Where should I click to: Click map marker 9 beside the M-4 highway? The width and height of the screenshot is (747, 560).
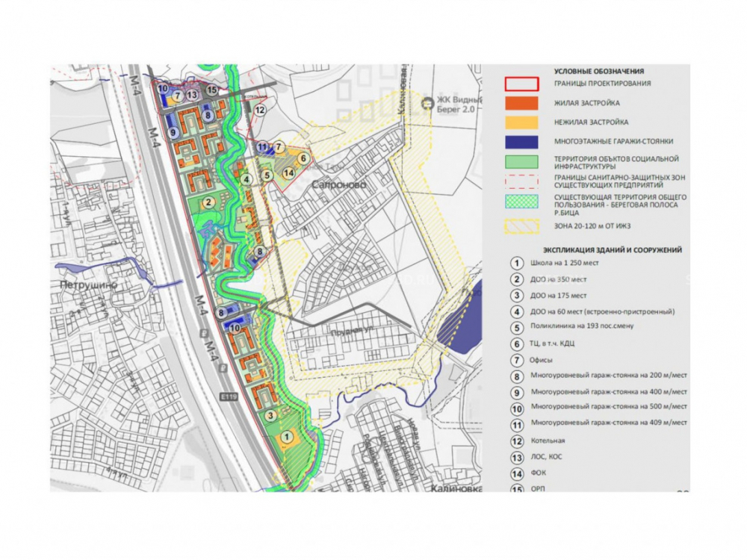point(173,132)
